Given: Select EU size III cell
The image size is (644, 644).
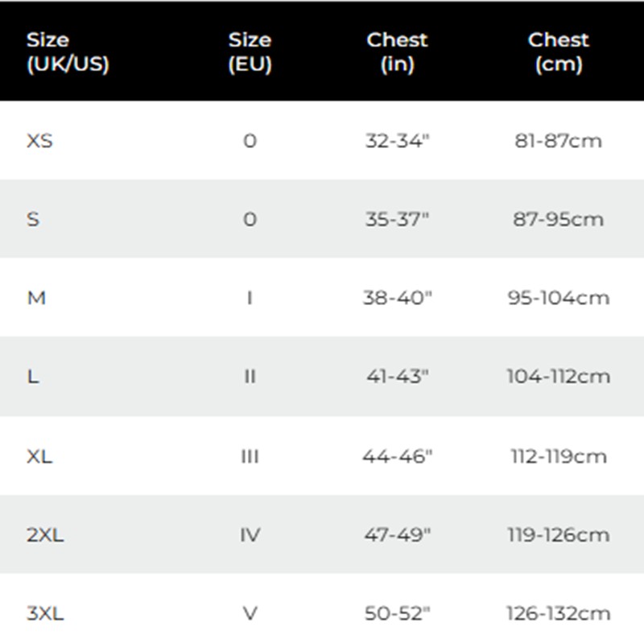Looking at the screenshot, I should (x=250, y=456).
